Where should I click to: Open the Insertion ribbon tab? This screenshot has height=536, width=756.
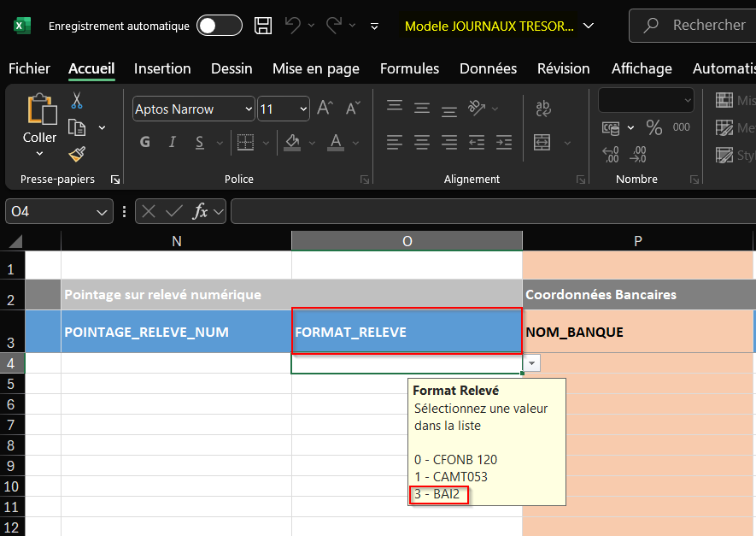point(162,68)
